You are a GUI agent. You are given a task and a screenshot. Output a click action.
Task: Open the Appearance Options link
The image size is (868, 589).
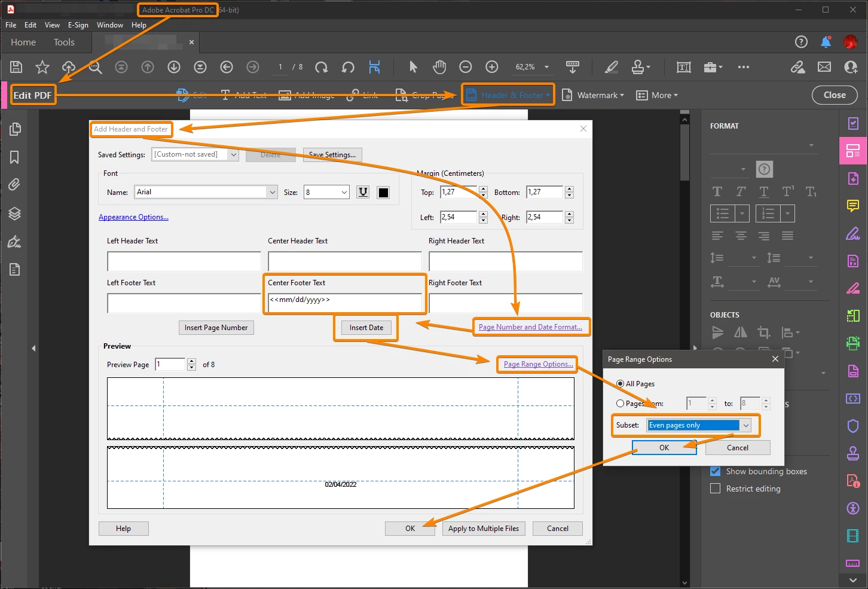tap(133, 217)
